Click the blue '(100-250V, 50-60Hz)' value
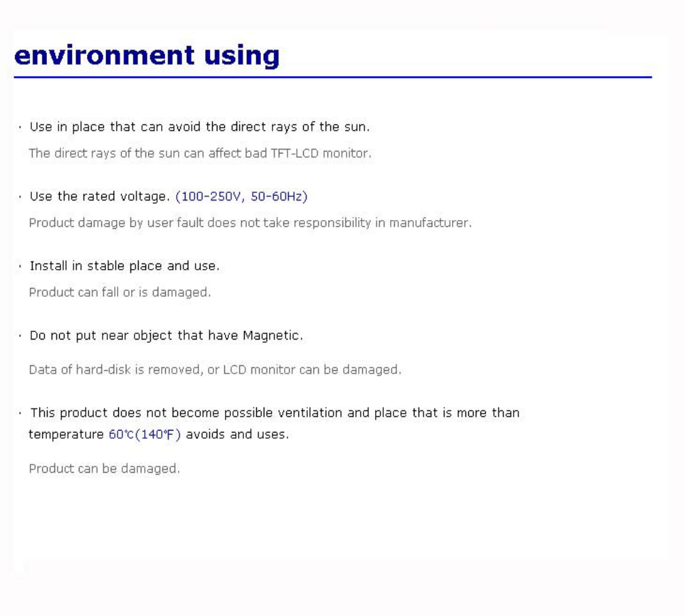This screenshot has height=616, width=685. tap(241, 196)
